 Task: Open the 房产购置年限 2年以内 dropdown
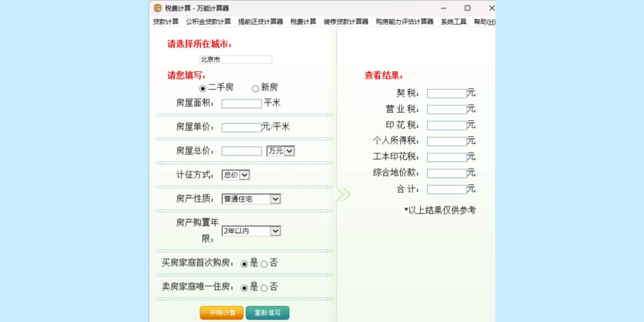[x=251, y=231]
